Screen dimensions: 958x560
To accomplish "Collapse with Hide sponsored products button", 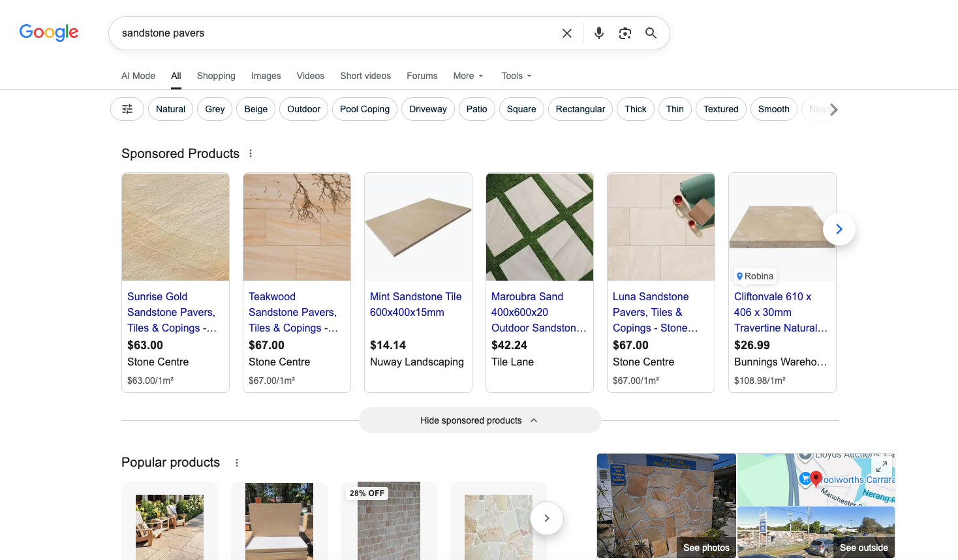I will point(480,420).
